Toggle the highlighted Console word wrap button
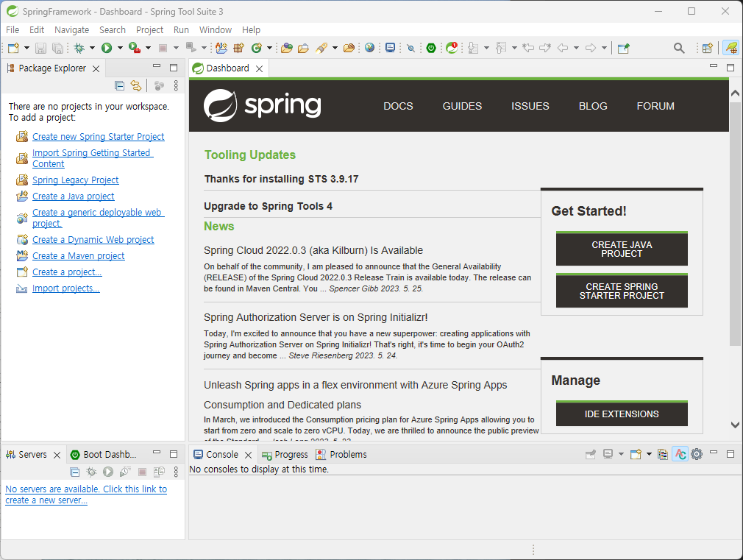743x560 pixels. point(680,454)
